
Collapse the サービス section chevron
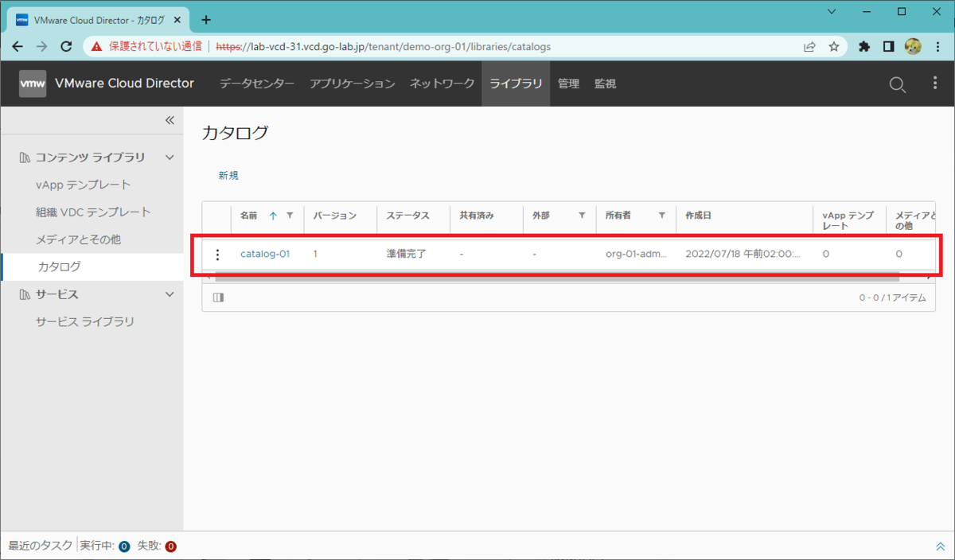tap(170, 294)
